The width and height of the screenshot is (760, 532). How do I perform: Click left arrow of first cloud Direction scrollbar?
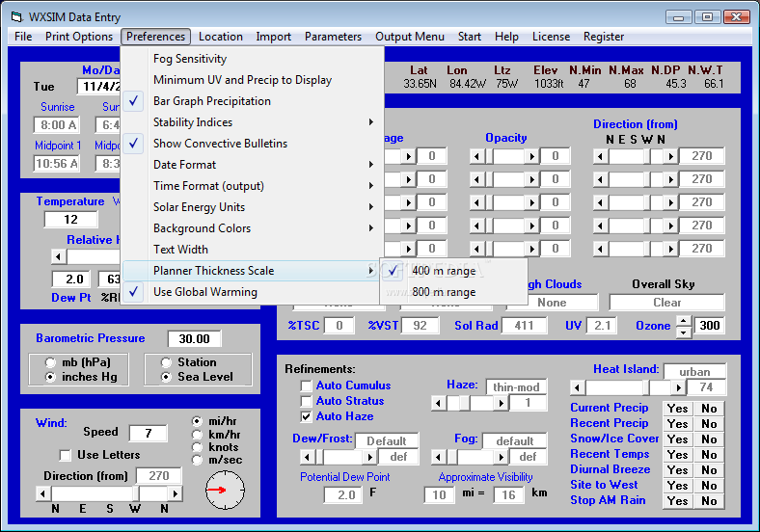[600, 156]
